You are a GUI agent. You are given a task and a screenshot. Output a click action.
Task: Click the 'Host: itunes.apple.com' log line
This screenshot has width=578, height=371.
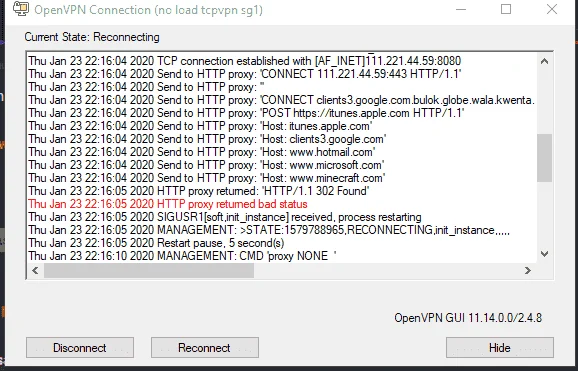tap(200, 126)
